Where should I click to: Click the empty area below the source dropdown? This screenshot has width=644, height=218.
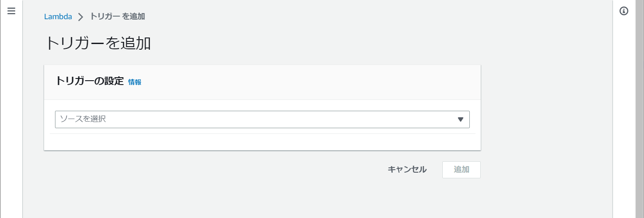[262, 142]
